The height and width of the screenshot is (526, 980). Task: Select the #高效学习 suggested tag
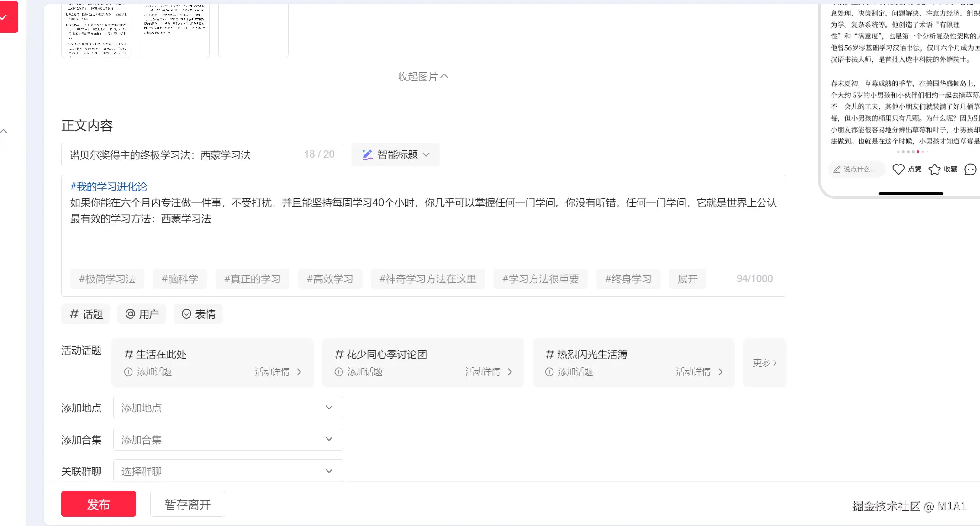[330, 279]
